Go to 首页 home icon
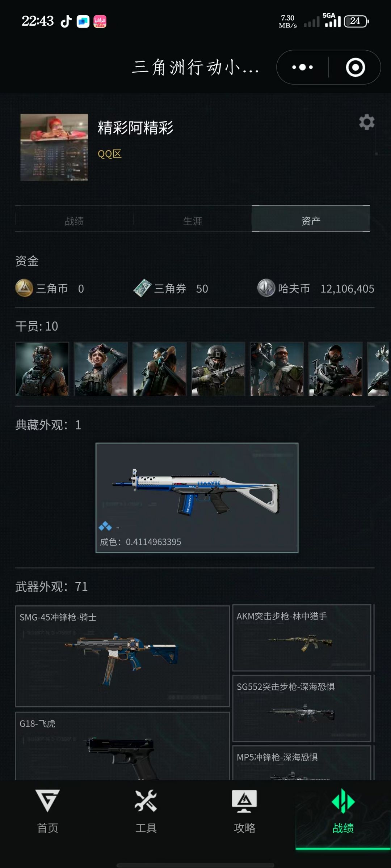The width and height of the screenshot is (391, 868). (47, 801)
